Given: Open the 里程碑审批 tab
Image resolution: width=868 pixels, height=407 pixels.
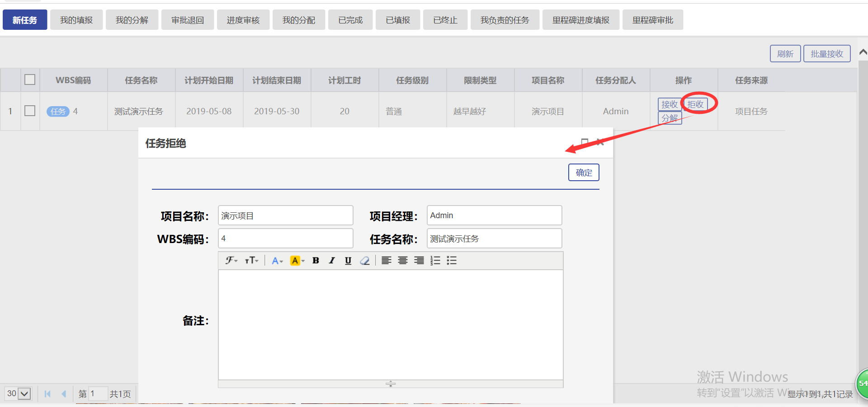Looking at the screenshot, I should click(652, 20).
